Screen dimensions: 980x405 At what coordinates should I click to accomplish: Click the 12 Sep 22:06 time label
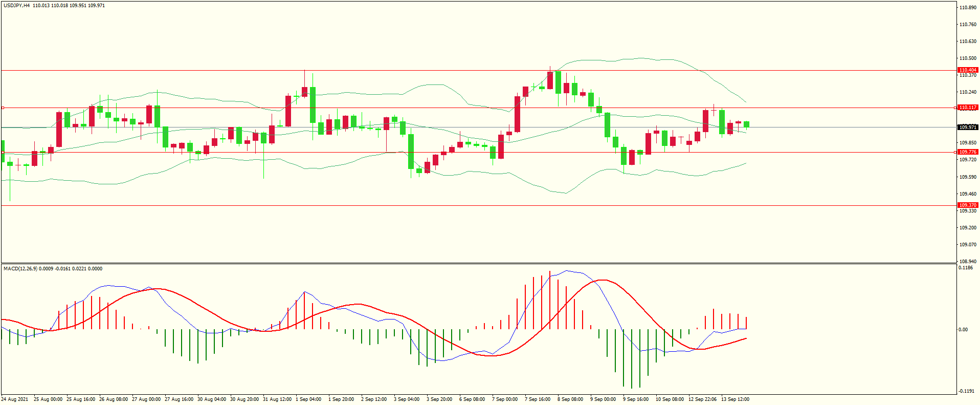(x=703, y=399)
